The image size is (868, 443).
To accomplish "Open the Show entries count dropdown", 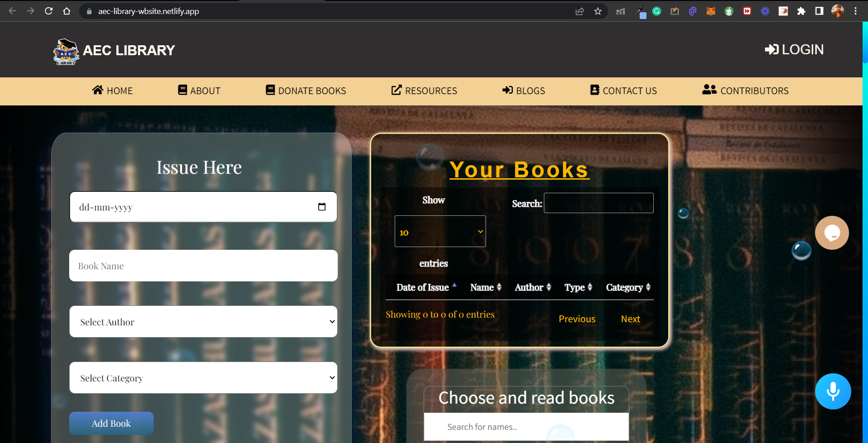I will point(440,231).
